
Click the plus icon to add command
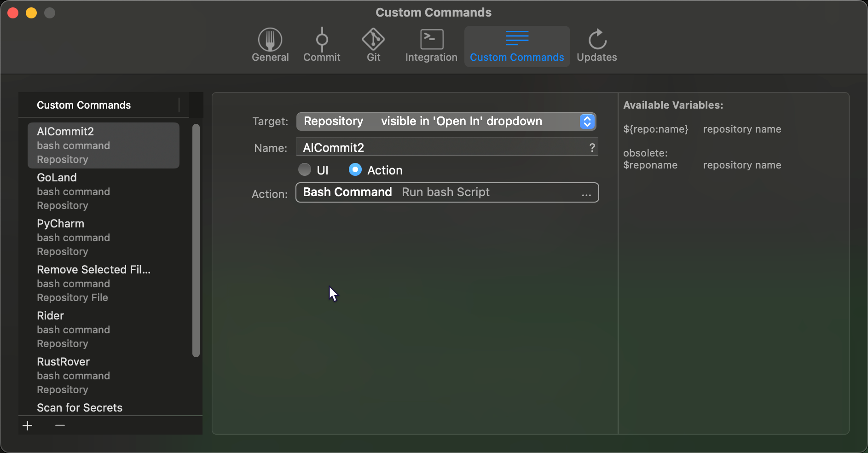point(28,425)
